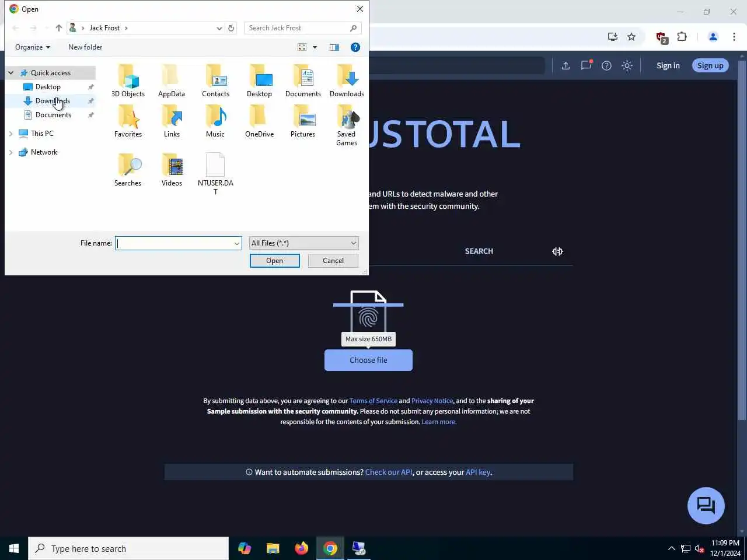
Task: Select the OneDrive folder
Action: (x=259, y=121)
